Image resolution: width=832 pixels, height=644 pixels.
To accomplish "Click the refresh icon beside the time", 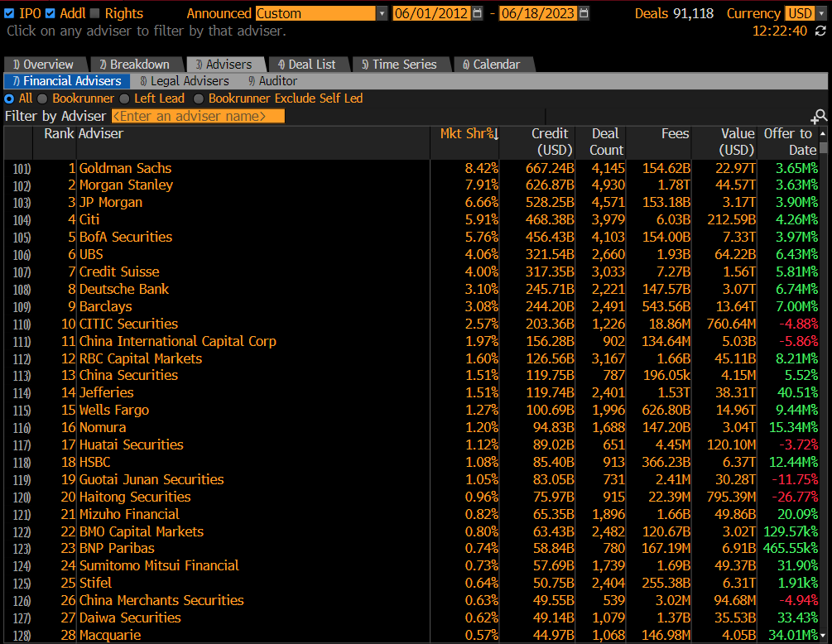I will pyautogui.click(x=820, y=31).
